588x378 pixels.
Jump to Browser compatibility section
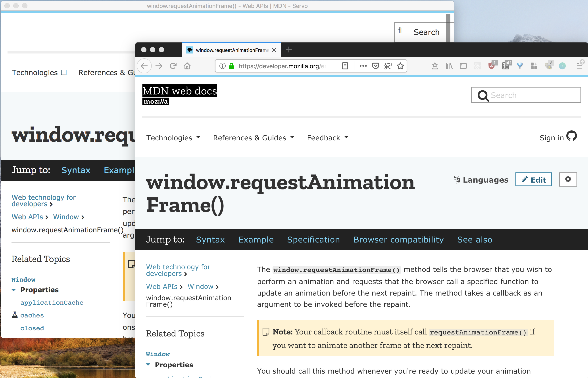[x=398, y=240]
